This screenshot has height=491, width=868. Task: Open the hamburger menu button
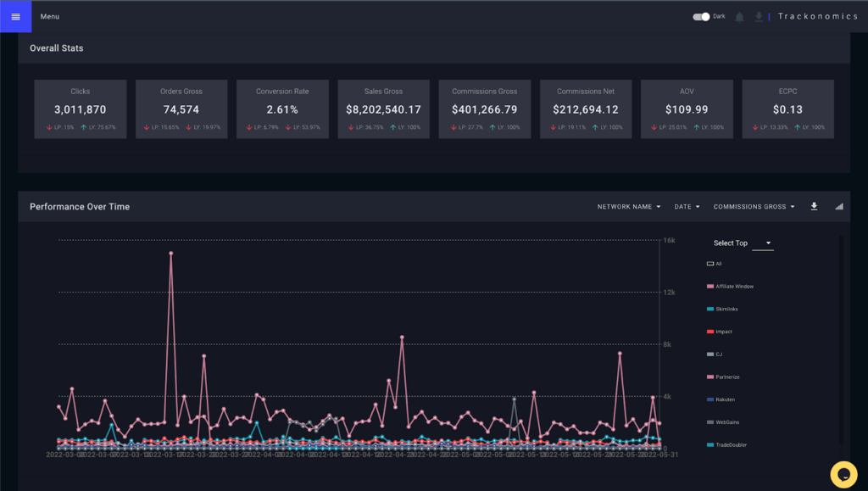coord(15,16)
